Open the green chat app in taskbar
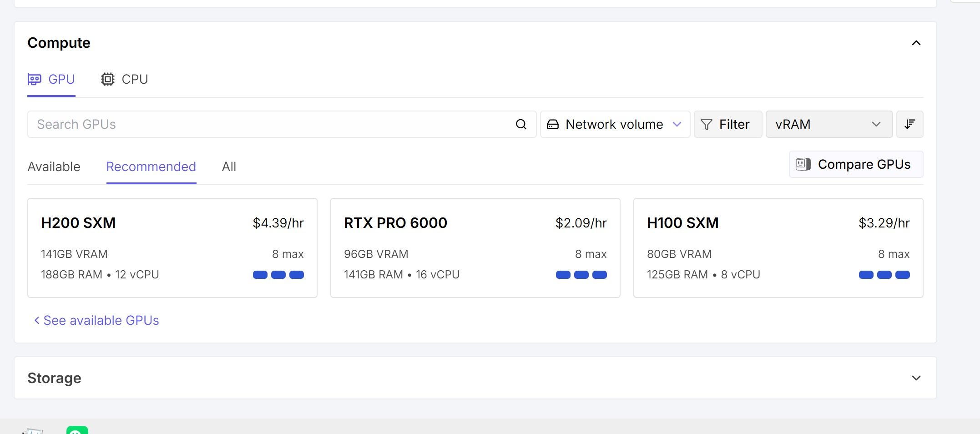Screen dimensions: 980x434 (x=77, y=430)
